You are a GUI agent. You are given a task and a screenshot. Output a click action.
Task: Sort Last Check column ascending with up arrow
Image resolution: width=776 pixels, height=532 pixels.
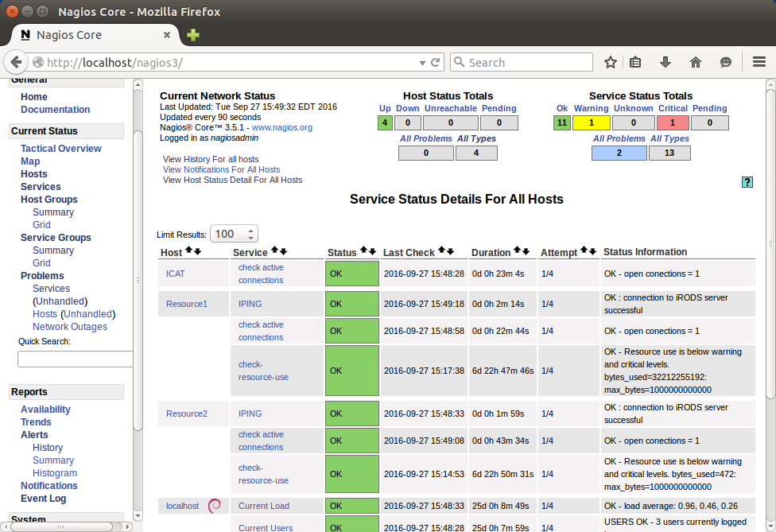pos(441,250)
